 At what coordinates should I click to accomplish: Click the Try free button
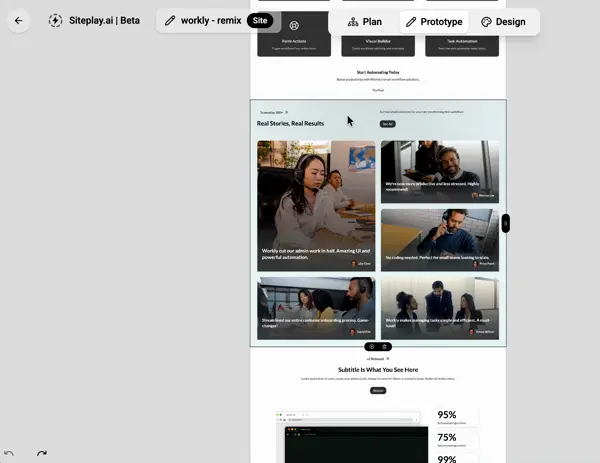point(378,90)
